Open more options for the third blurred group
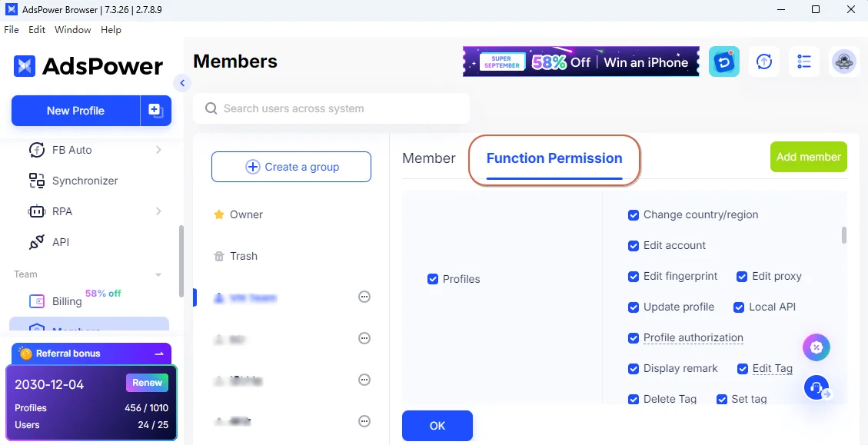This screenshot has width=868, height=445. pyautogui.click(x=364, y=380)
